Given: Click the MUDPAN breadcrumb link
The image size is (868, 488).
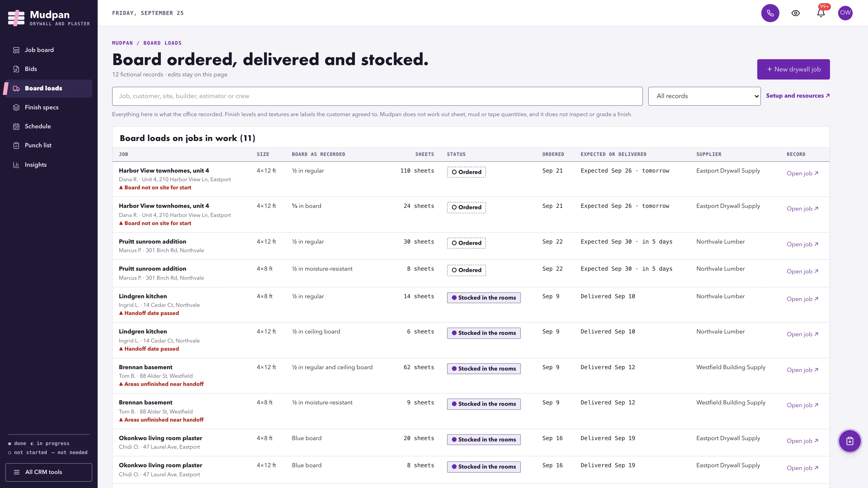Looking at the screenshot, I should tap(122, 43).
